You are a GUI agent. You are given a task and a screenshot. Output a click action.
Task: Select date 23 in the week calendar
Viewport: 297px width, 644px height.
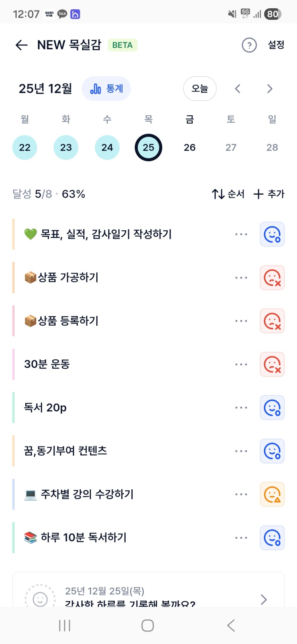pyautogui.click(x=66, y=147)
